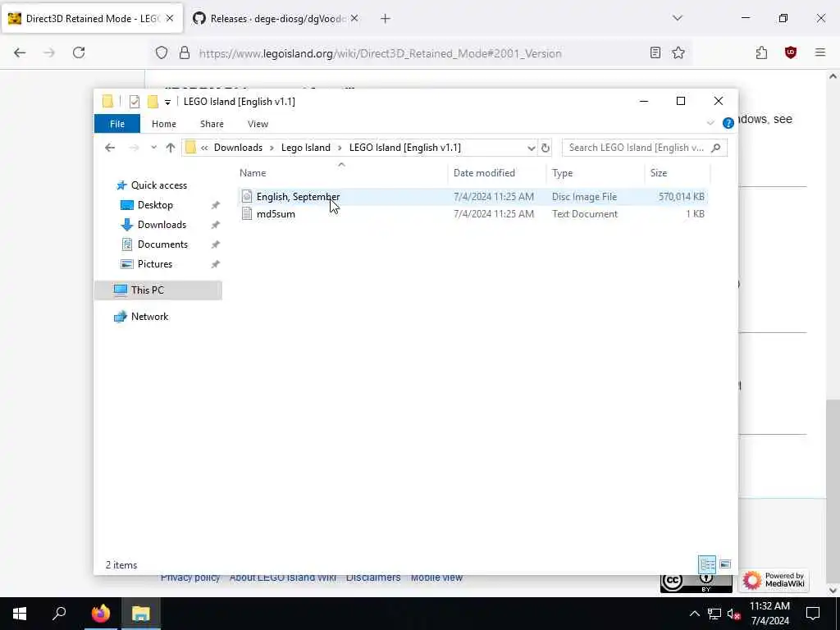The image size is (840, 630).
Task: Reload the current web page
Action: pos(79,52)
